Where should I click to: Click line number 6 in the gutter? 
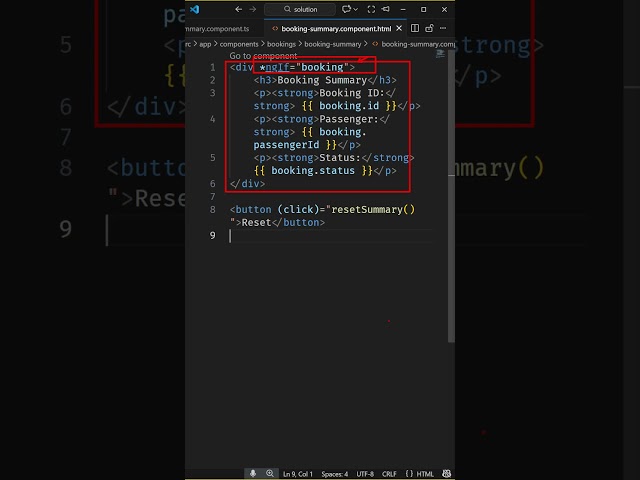coord(212,184)
